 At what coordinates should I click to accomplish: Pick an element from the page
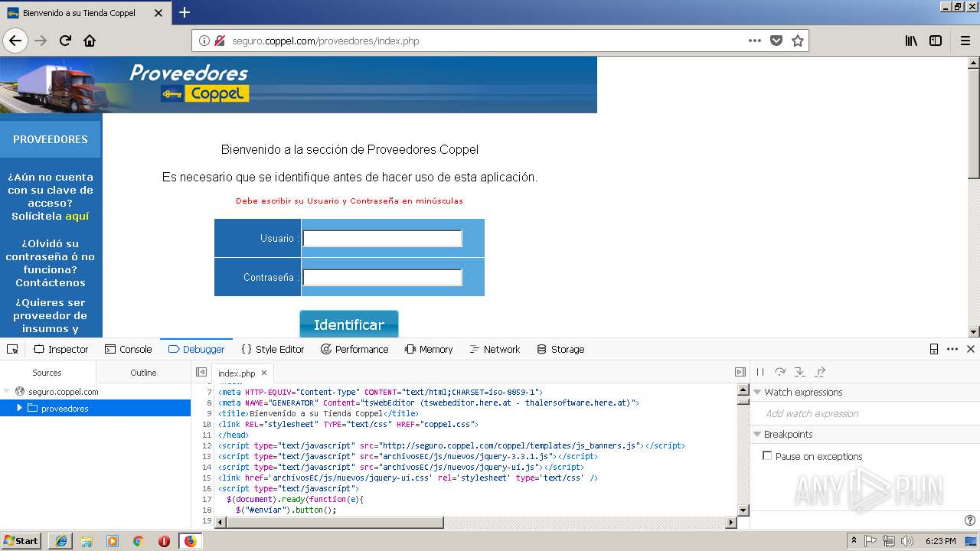(12, 349)
